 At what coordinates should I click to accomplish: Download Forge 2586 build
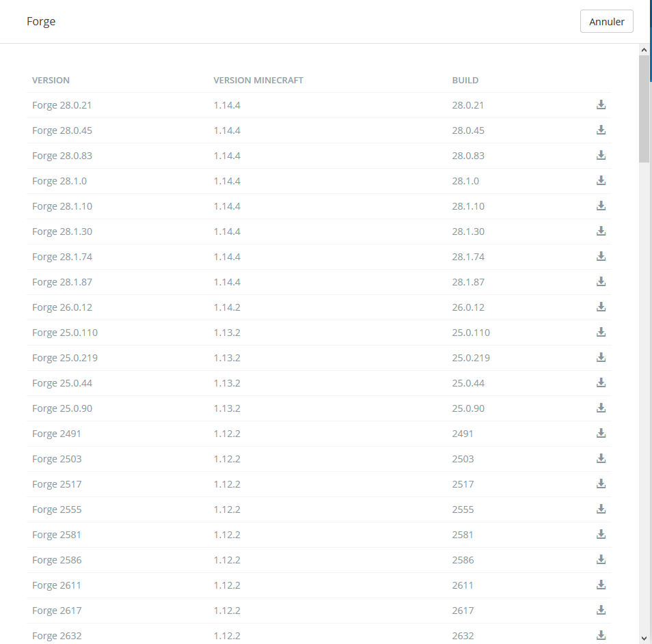pyautogui.click(x=601, y=559)
